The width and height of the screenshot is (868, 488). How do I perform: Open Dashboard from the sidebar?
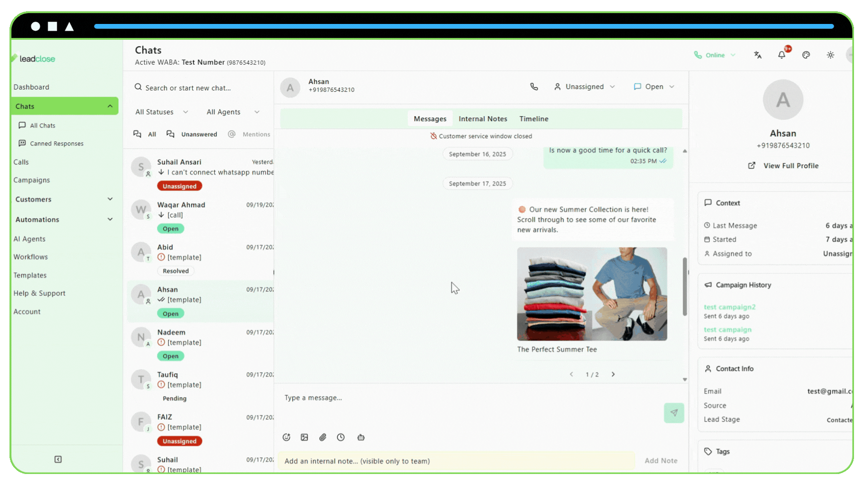coord(31,87)
